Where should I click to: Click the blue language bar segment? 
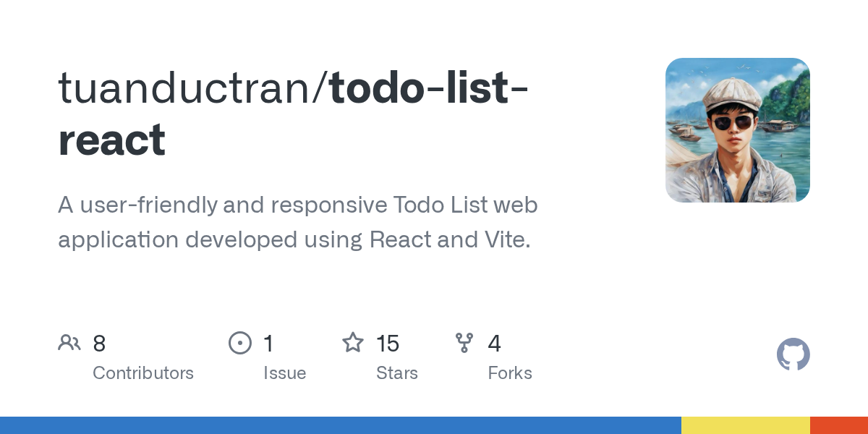pos(341,425)
